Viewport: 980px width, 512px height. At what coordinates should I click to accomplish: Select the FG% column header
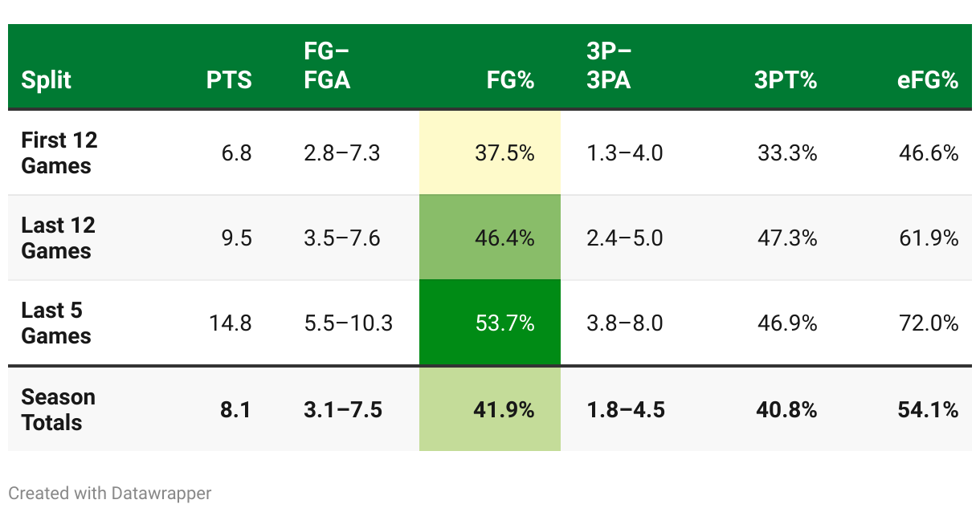point(510,80)
